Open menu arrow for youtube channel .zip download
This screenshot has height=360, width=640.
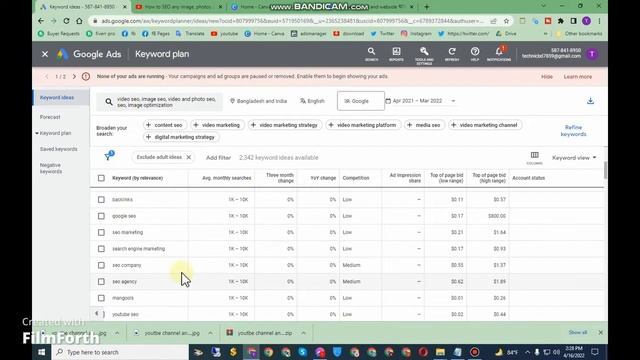304,333
